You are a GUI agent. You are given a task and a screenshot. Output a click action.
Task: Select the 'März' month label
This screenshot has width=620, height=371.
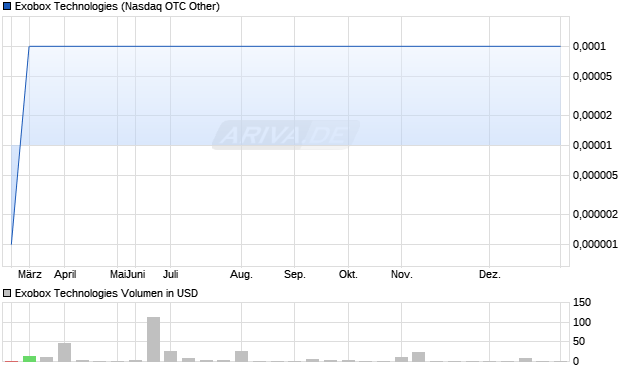[x=30, y=274]
